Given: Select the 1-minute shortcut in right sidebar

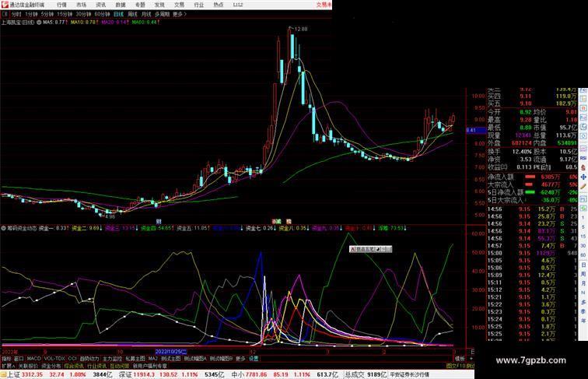Looking at the screenshot, I should [x=583, y=218].
